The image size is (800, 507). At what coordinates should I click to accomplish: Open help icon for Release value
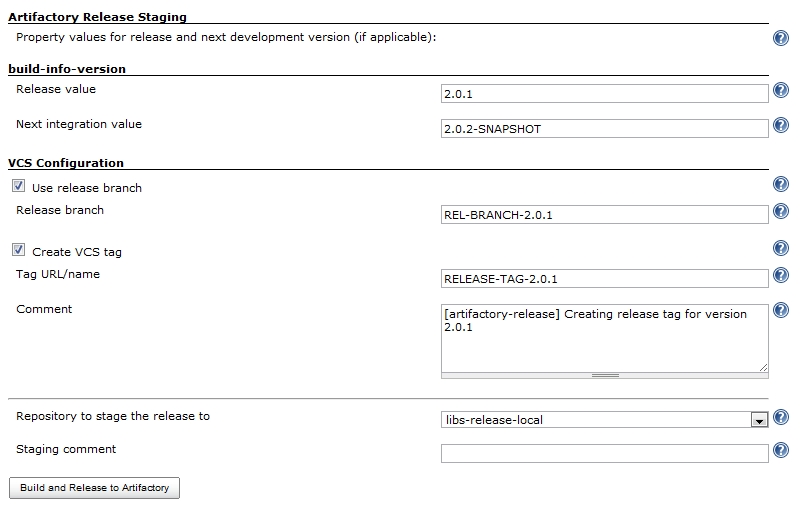[781, 90]
